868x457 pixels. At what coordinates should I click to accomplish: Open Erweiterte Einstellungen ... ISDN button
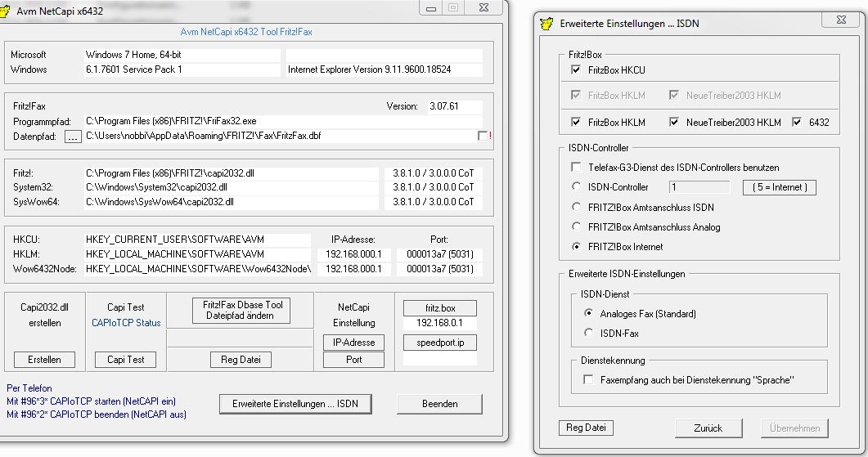(295, 404)
